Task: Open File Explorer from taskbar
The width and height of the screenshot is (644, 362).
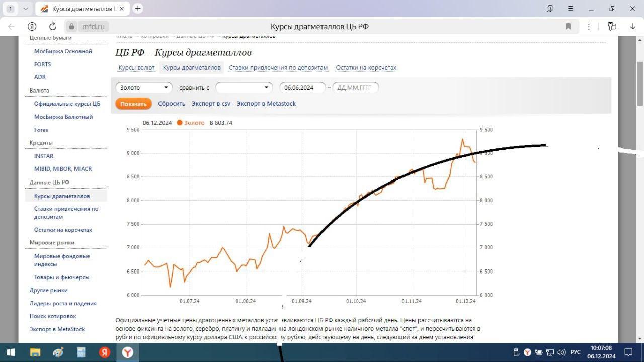Action: [35, 352]
